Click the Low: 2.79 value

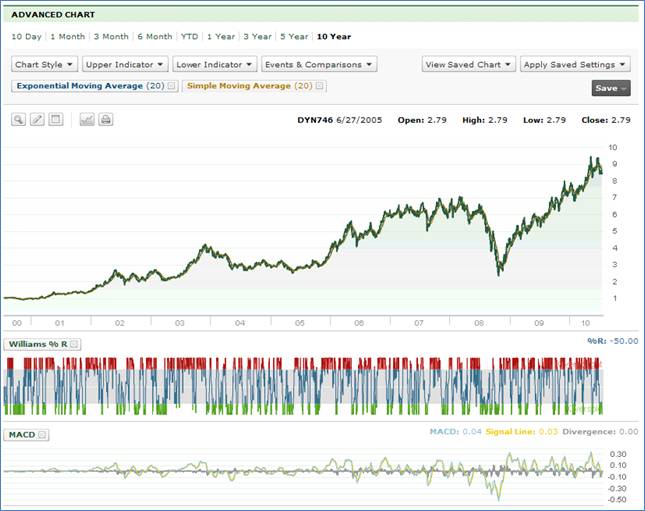click(544, 120)
